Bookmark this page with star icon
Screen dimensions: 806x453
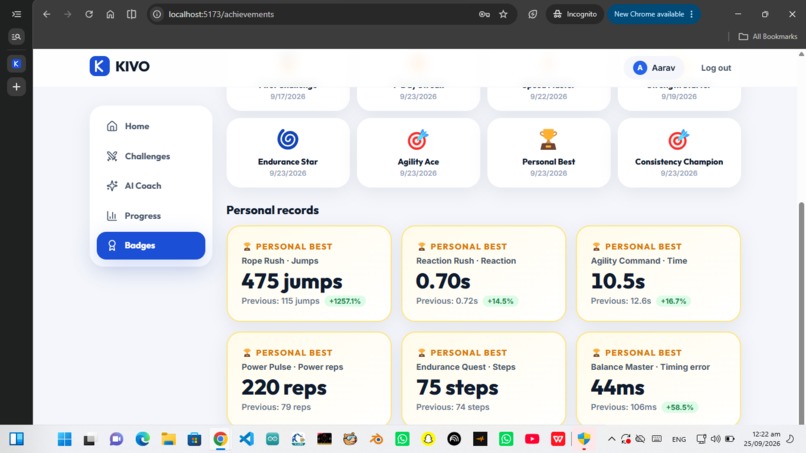click(x=503, y=14)
